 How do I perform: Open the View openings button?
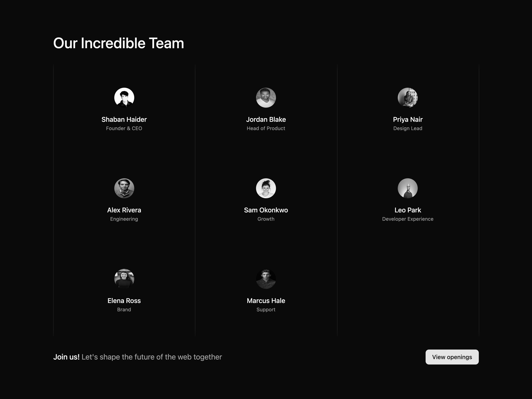452,357
